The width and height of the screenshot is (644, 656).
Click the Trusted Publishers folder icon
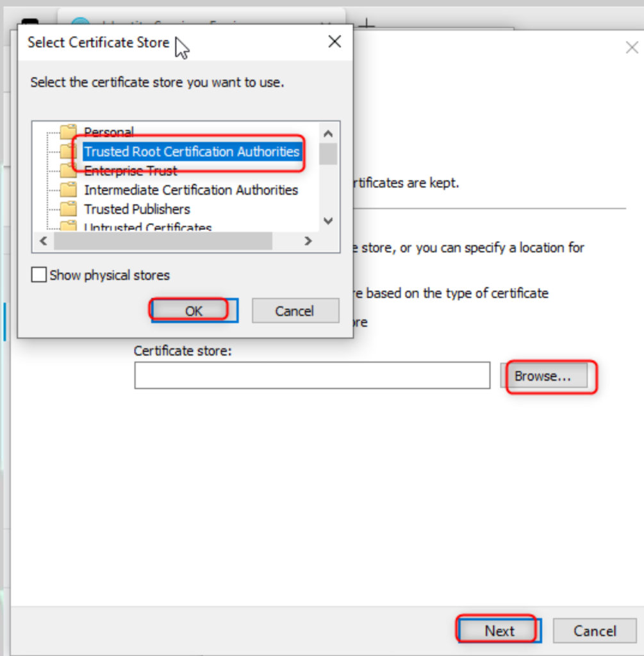point(68,209)
